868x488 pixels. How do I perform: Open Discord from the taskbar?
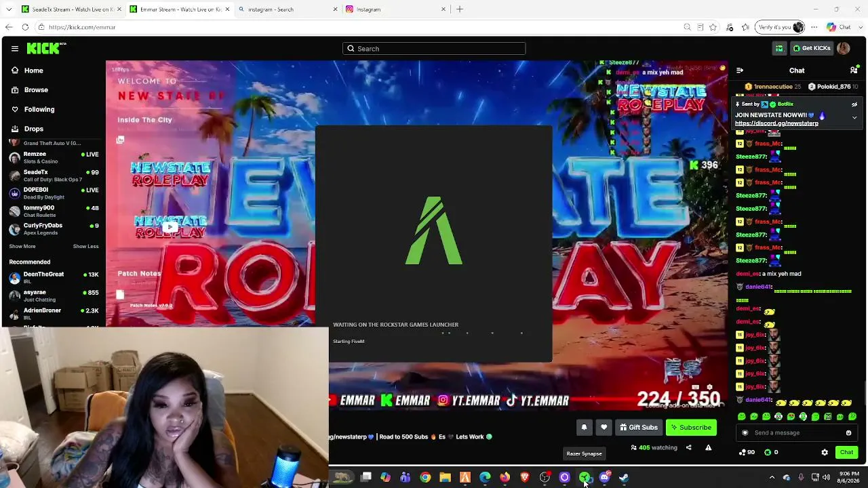(x=604, y=477)
